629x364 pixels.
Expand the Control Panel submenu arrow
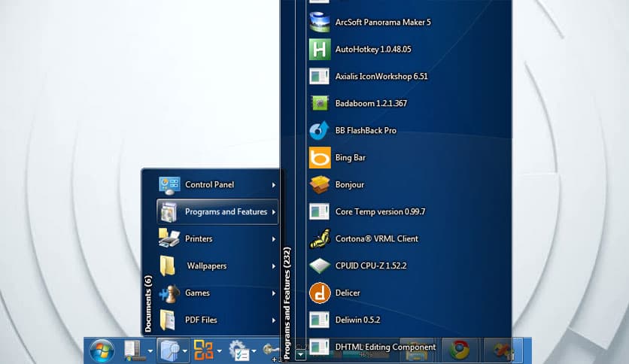point(274,185)
